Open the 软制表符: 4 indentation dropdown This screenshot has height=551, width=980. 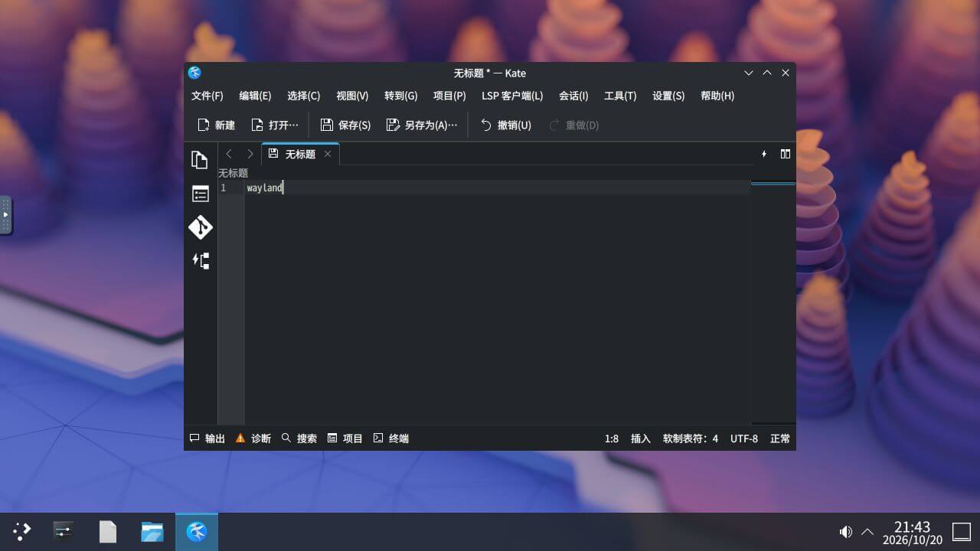click(x=691, y=439)
